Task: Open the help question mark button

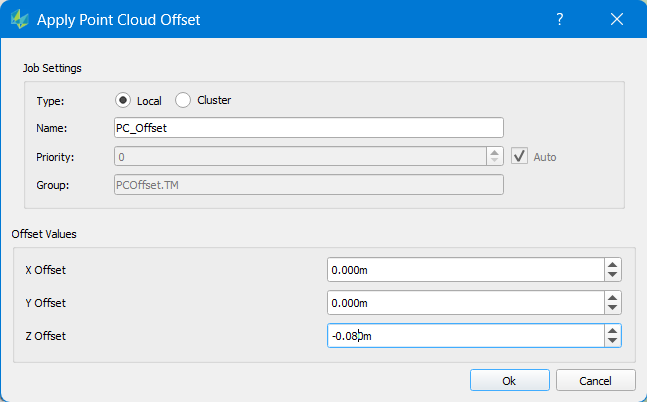Action: coord(560,19)
